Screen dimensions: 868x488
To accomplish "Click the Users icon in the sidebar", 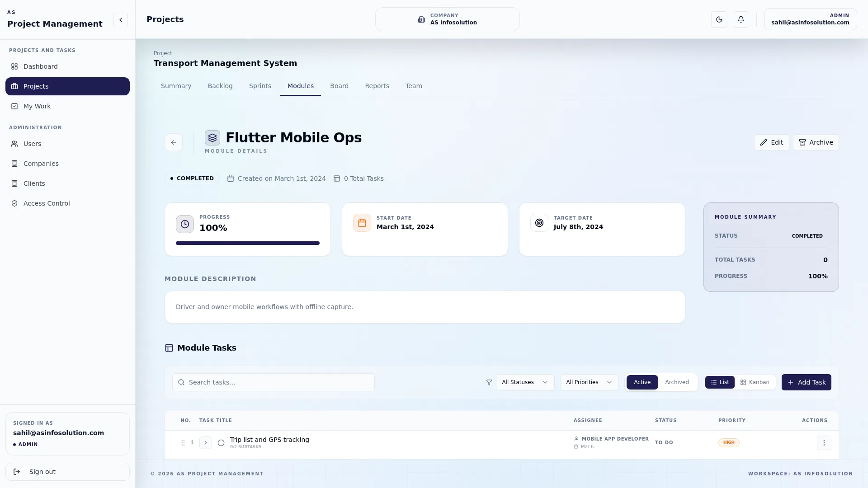I will point(14,144).
